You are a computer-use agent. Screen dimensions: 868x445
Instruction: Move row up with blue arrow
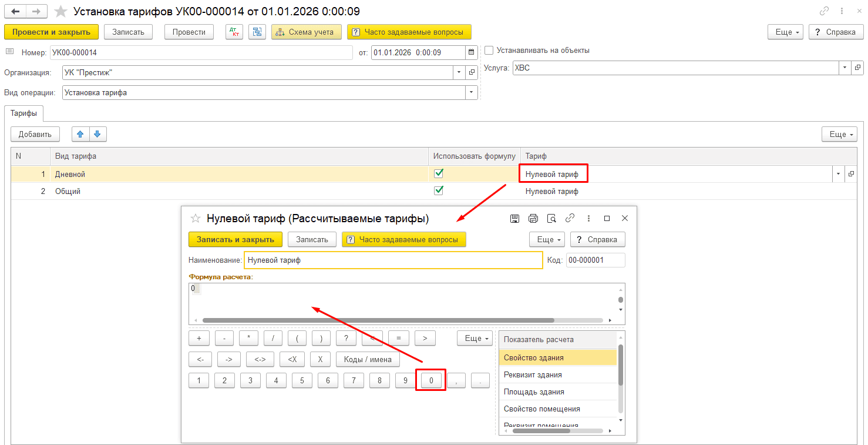(x=80, y=134)
